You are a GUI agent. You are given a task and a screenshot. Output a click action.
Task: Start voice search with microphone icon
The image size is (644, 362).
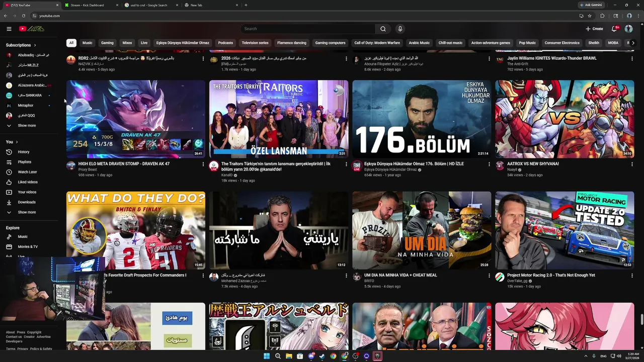[x=400, y=29]
